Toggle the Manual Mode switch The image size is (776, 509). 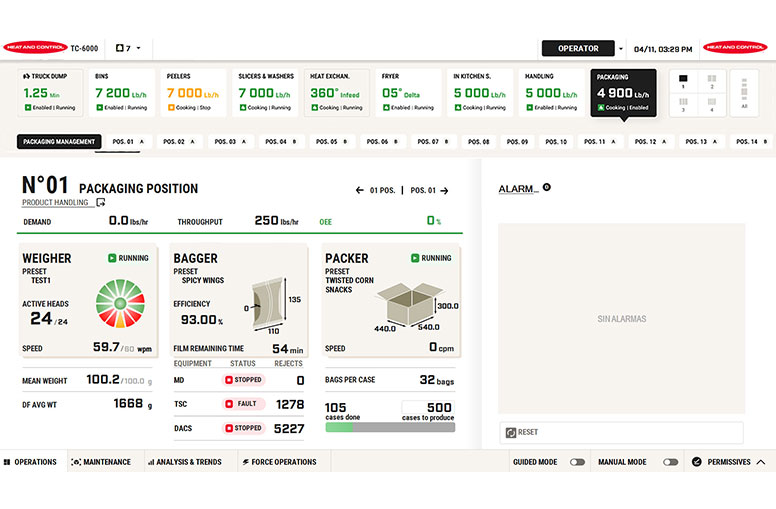(x=671, y=462)
